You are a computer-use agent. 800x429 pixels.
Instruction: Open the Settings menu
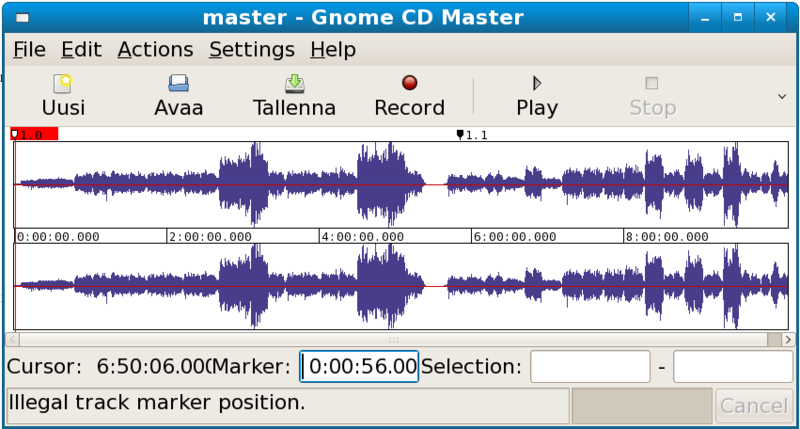(x=252, y=50)
